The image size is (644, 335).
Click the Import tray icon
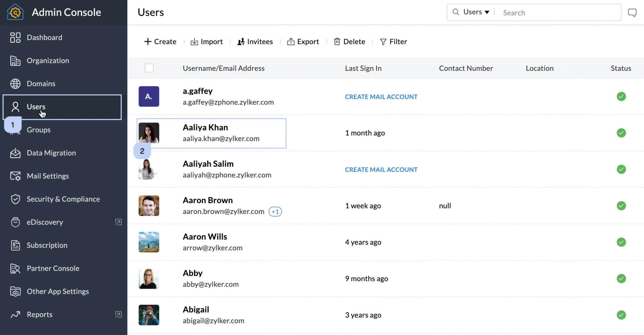(x=194, y=42)
